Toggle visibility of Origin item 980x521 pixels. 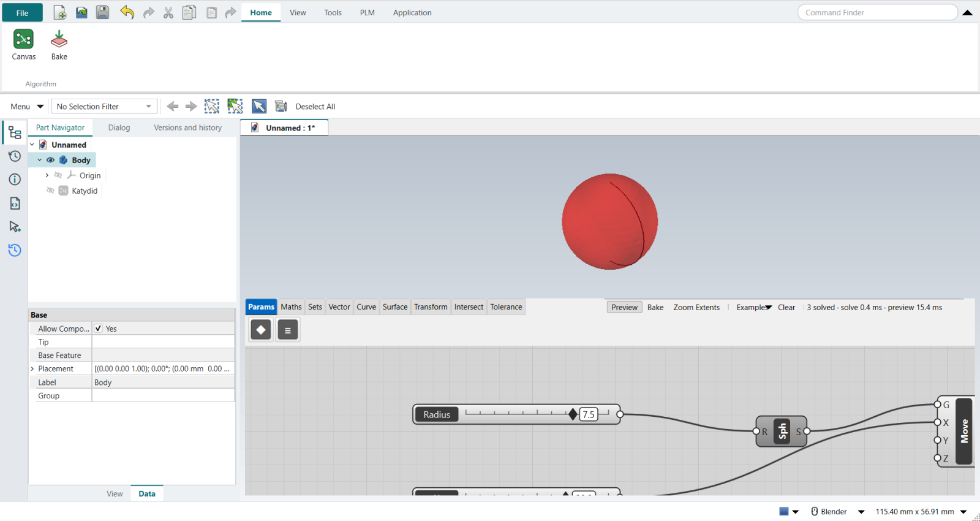click(x=58, y=175)
